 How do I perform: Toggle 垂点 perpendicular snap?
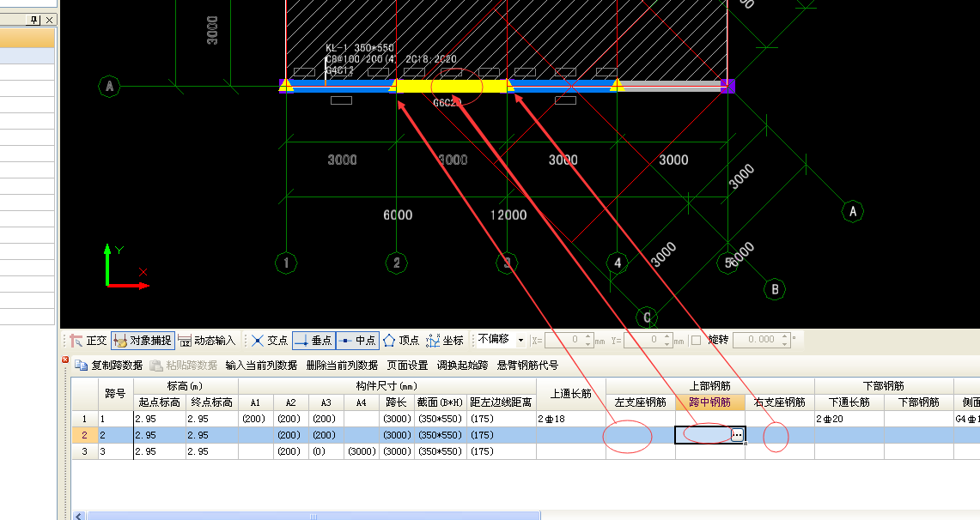313,340
